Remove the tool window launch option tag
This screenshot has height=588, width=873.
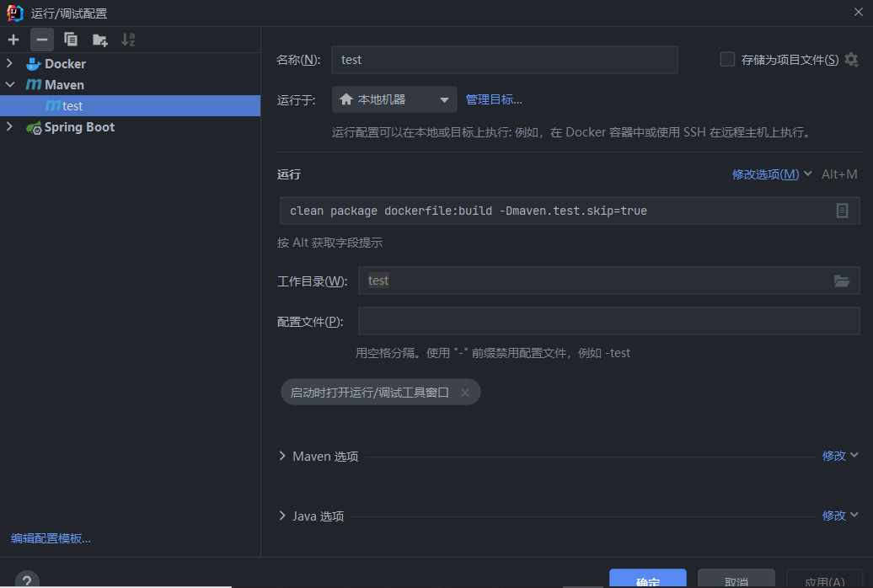point(465,393)
